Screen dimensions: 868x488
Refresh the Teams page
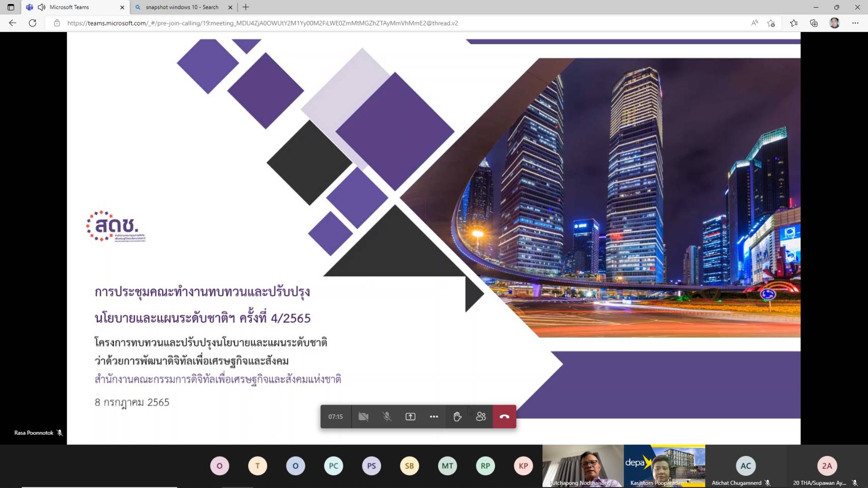pyautogui.click(x=33, y=23)
